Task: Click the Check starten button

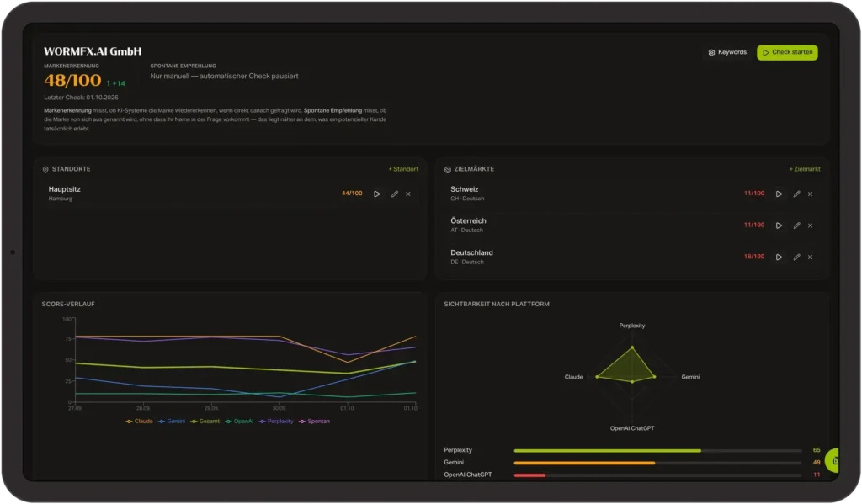Action: point(787,52)
